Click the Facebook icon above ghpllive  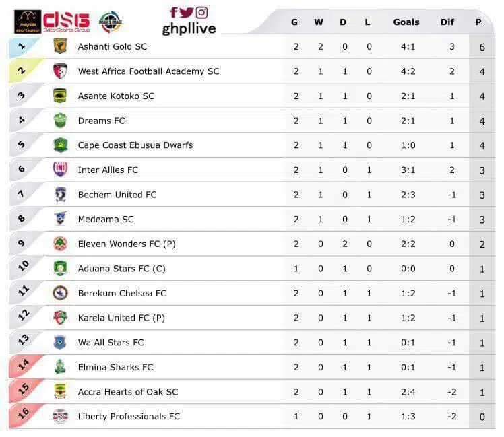click(x=174, y=12)
